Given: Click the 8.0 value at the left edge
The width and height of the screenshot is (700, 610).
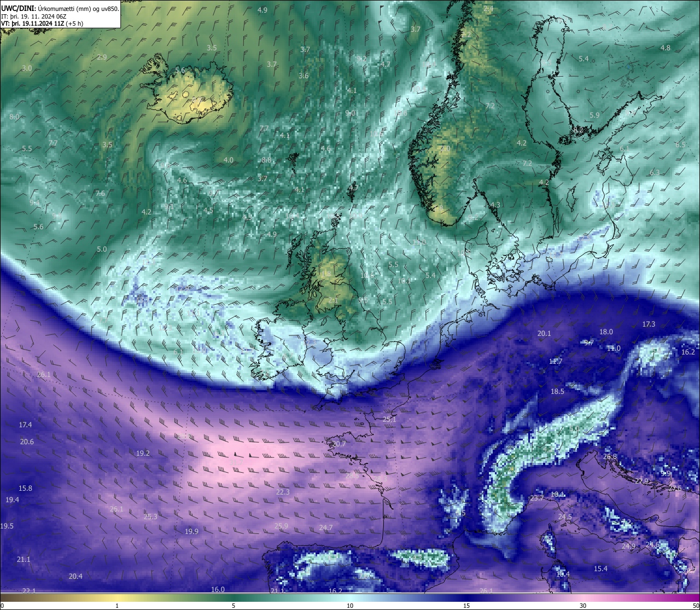Looking at the screenshot, I should [14, 117].
